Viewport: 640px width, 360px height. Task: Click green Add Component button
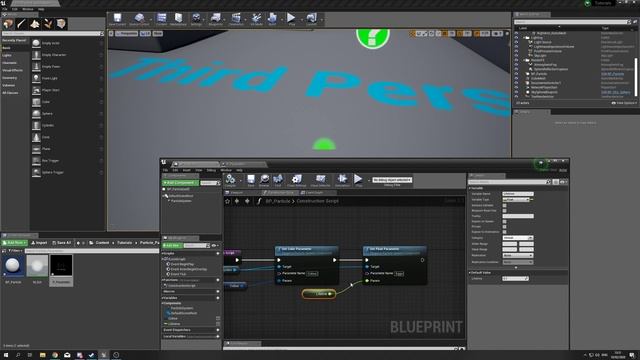click(180, 183)
